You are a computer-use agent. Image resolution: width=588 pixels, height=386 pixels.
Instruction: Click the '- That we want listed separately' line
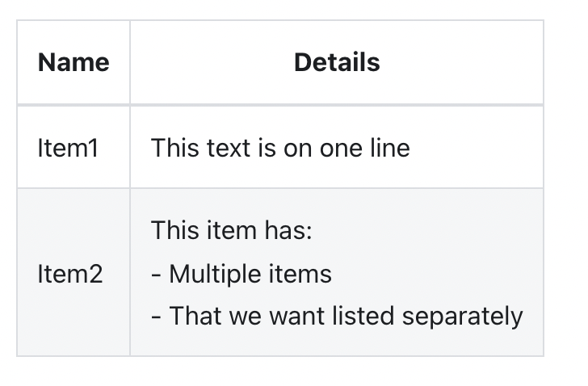tap(337, 317)
